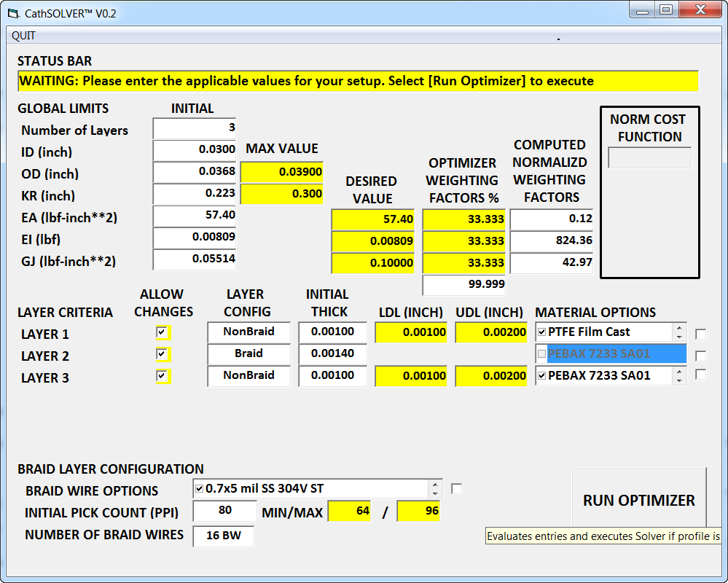Image resolution: width=728 pixels, height=583 pixels.
Task: Click Layer 3 initial thickness field
Action: click(332, 375)
